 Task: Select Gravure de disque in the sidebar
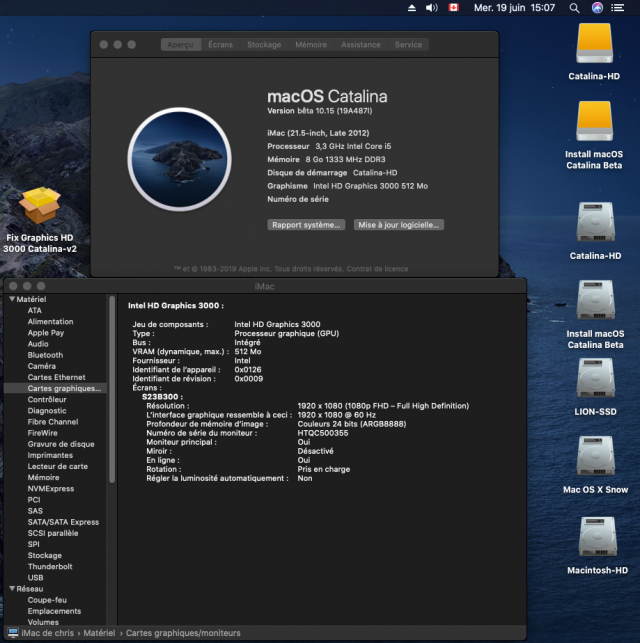pyautogui.click(x=61, y=444)
